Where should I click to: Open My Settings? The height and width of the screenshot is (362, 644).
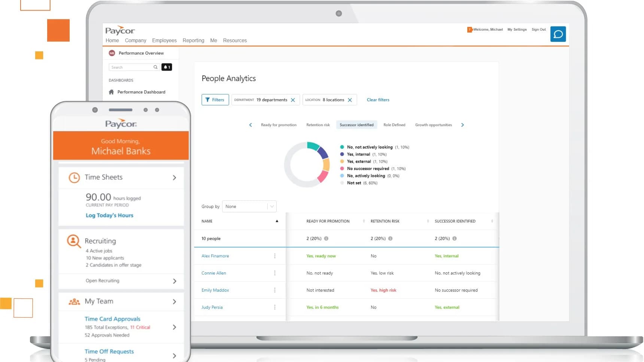(x=517, y=30)
